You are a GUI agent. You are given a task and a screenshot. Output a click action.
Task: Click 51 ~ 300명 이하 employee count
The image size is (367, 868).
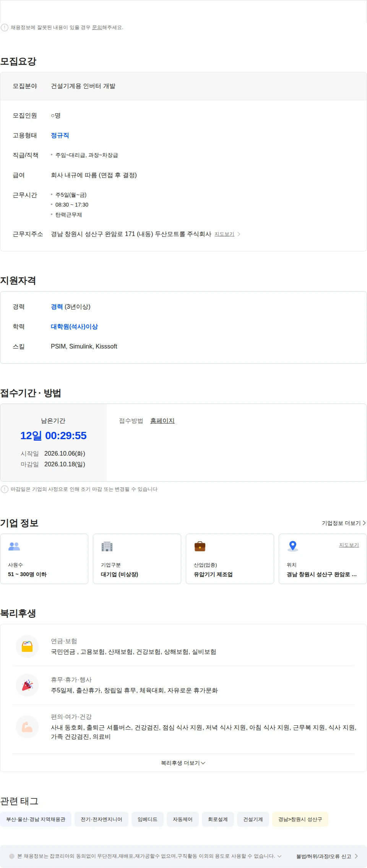(x=28, y=575)
